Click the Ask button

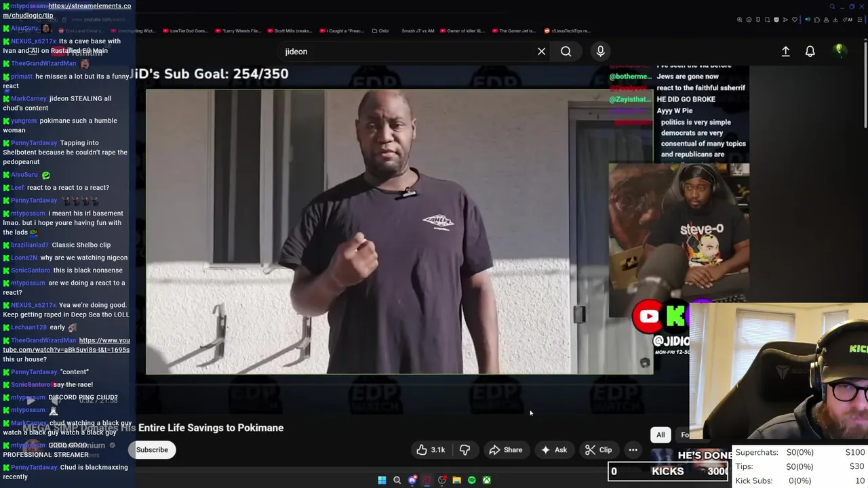tap(554, 449)
